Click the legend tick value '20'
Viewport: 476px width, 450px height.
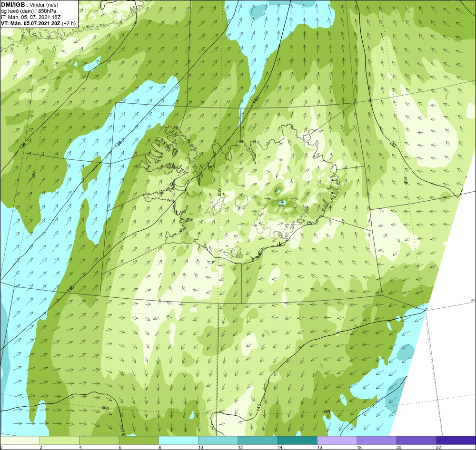point(398,447)
